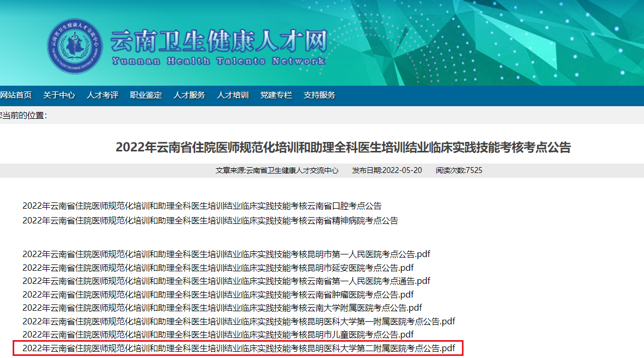Choose 人才培训 from the navigation bar
Screen dimensions: 644x358
233,95
